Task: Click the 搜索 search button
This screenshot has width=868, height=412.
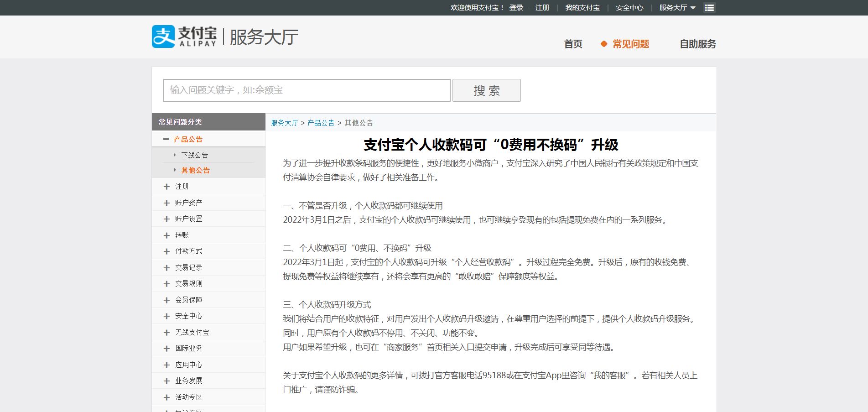Action: [x=487, y=90]
